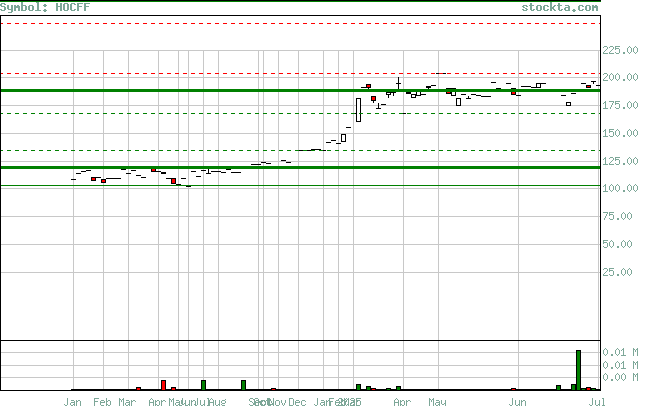This screenshot has width=655, height=406.
Task: Click the Nov label on the date axis
Action: pyautogui.click(x=277, y=402)
